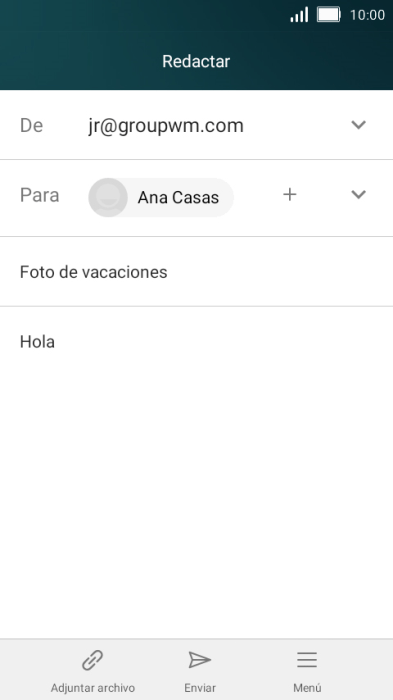Tap the Menú label
The height and width of the screenshot is (700, 393).
[x=307, y=688]
